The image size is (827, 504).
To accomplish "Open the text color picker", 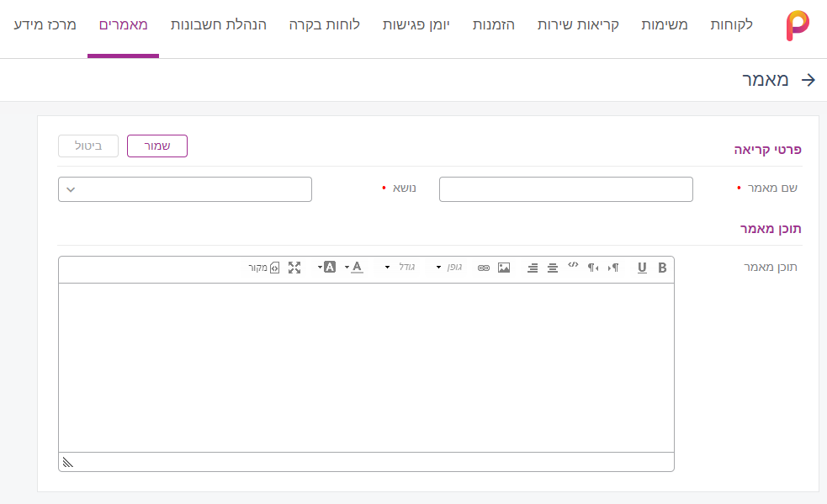I will tap(357, 268).
